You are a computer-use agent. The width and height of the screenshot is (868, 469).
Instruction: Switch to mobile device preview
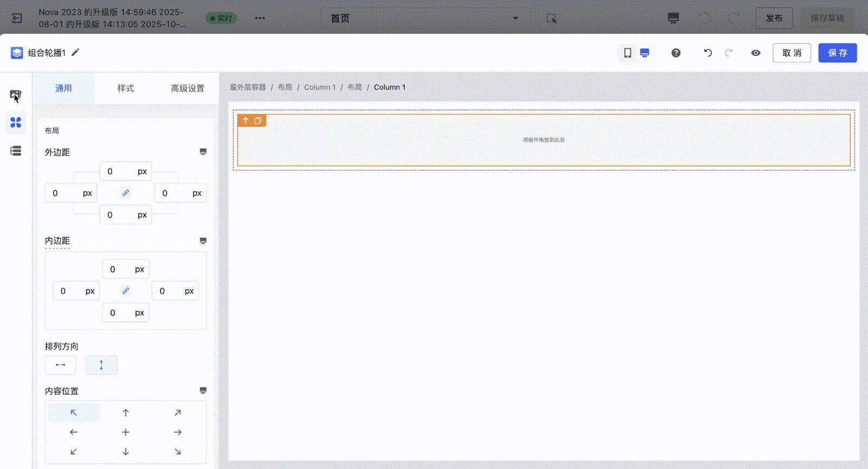627,53
